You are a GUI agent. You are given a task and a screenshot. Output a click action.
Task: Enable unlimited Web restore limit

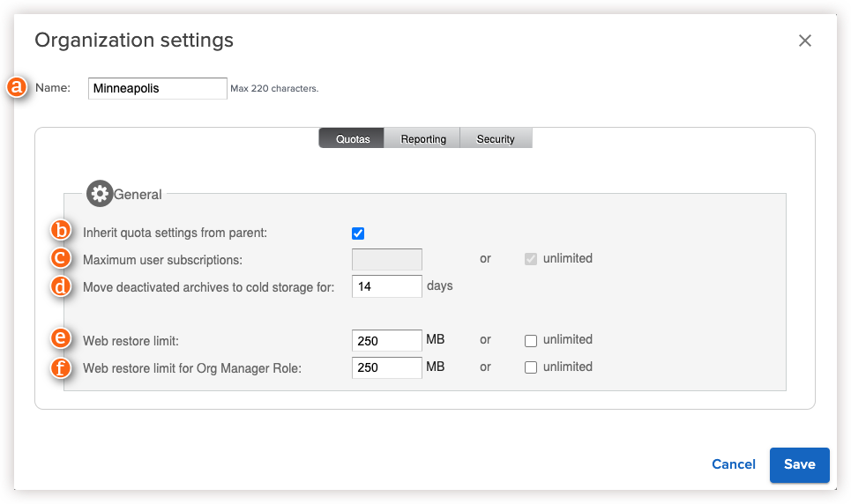[531, 341]
